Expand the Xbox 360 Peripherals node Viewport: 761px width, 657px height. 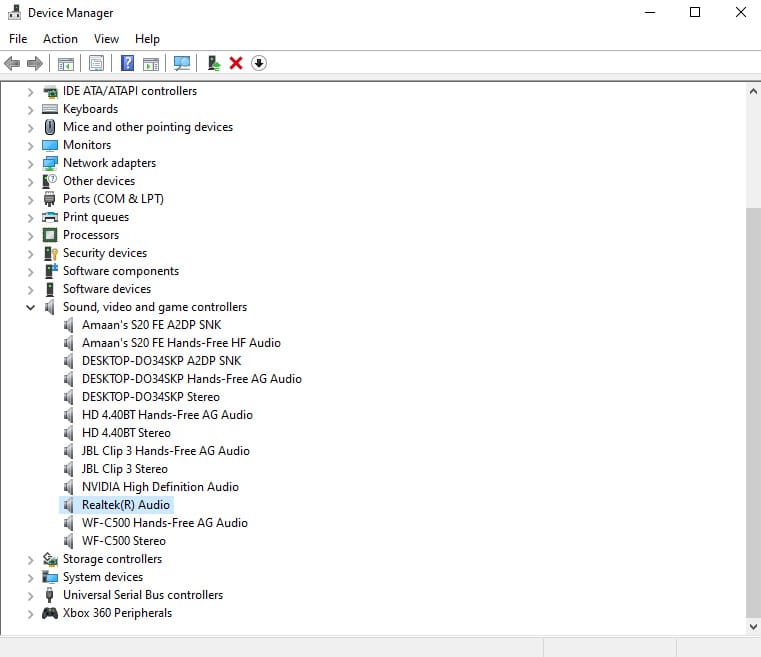point(30,613)
